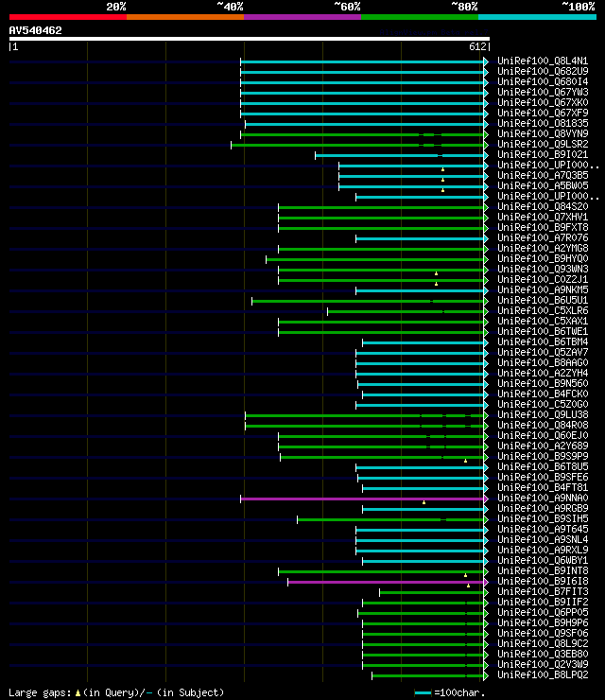Click the white query sequence bar
Image resolution: width=605 pixels, height=700 pixels.
[x=250, y=39]
